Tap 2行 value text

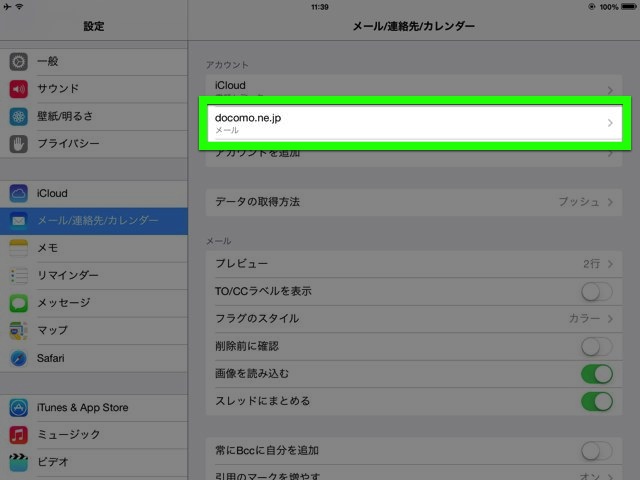tap(591, 264)
